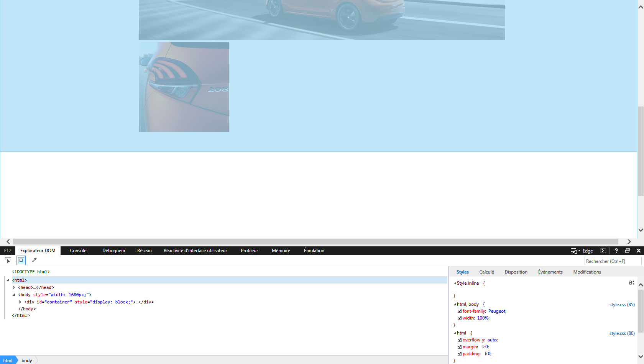Open the Réseau tab
The height and width of the screenshot is (364, 644).
pos(145,251)
